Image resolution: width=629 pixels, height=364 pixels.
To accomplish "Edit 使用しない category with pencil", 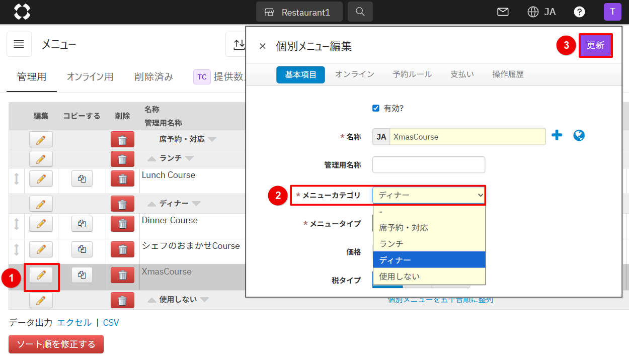I will coord(41,300).
